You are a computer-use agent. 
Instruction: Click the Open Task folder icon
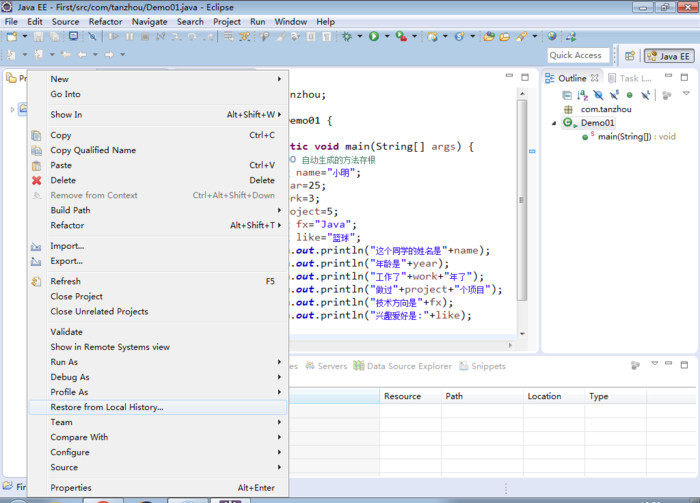(505, 37)
